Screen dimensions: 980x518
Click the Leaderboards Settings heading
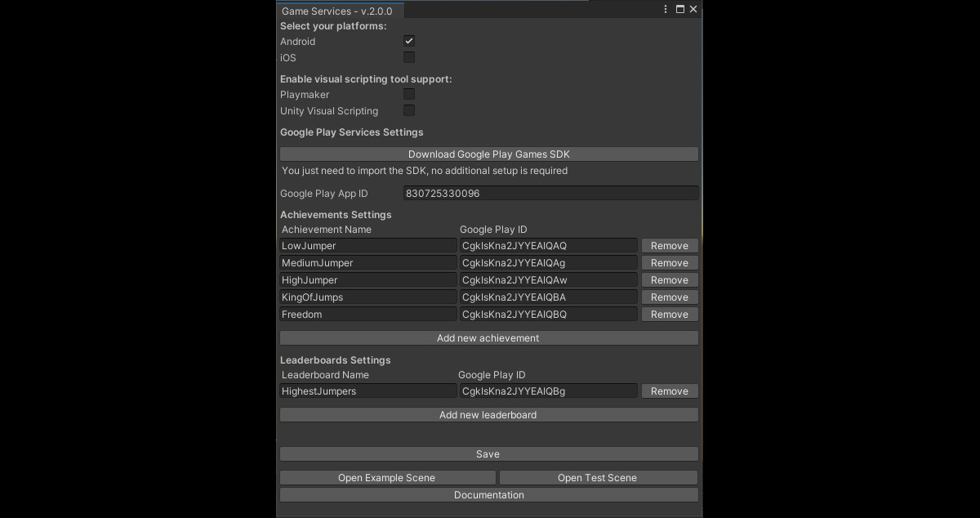point(336,360)
